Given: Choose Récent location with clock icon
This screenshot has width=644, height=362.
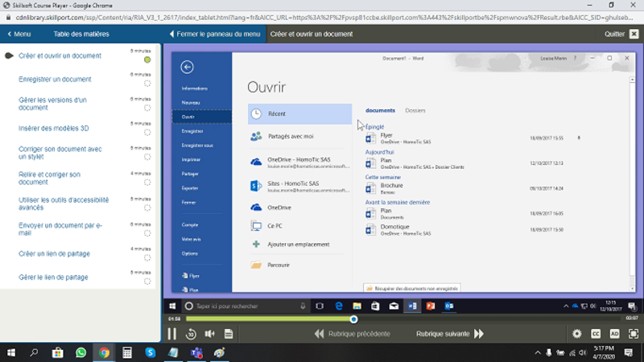Looking at the screenshot, I should pos(299,113).
